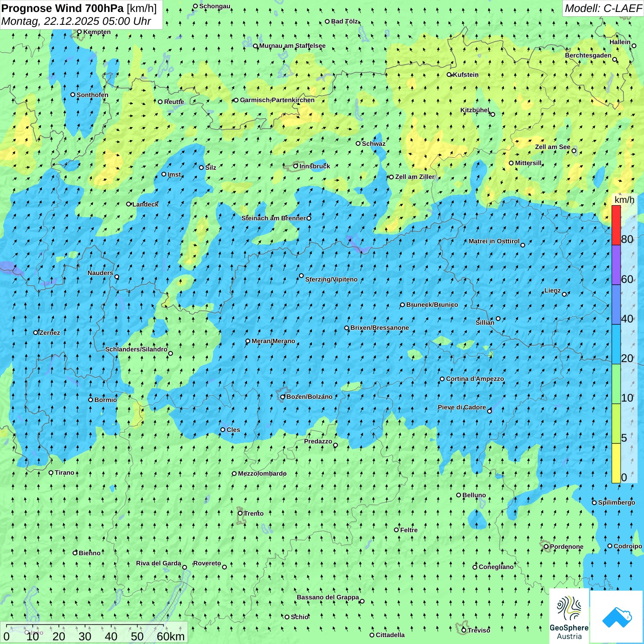Click the Sillian label

tap(485, 322)
